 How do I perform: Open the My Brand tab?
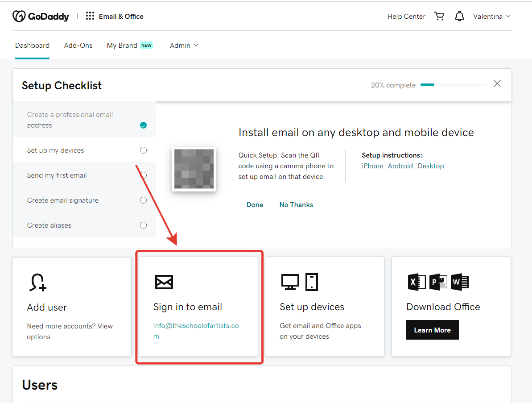pos(122,46)
